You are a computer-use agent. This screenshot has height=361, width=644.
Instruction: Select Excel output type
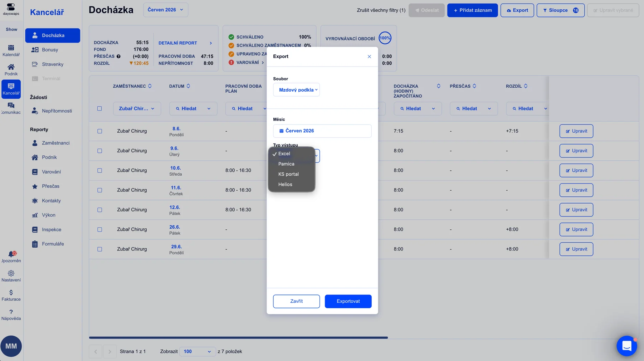pyautogui.click(x=291, y=154)
